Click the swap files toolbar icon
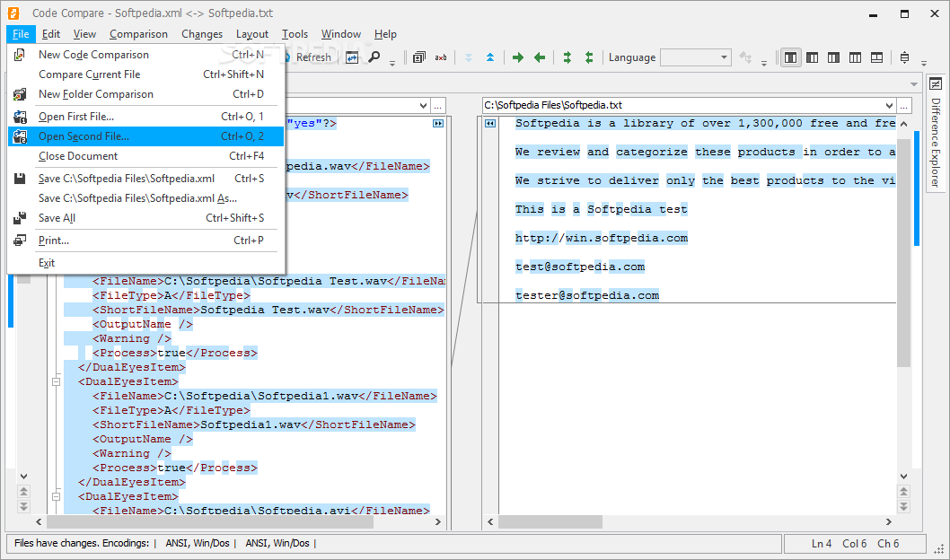 (352, 57)
